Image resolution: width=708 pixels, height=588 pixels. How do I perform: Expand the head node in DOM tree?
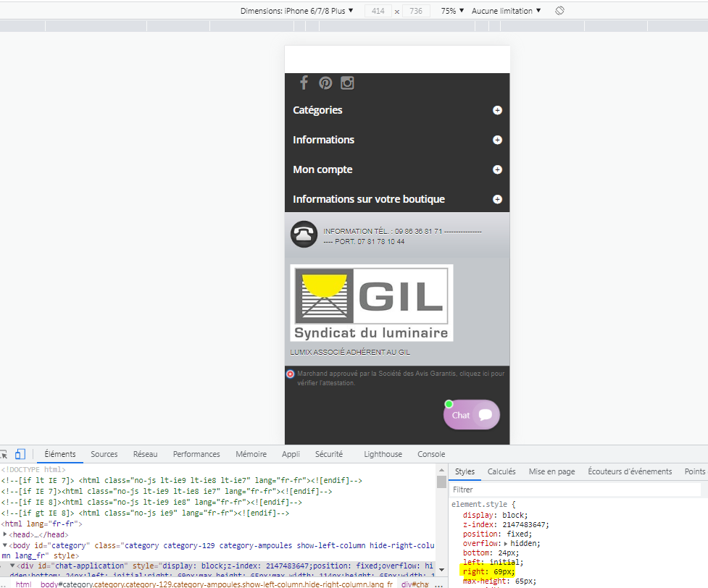tap(5, 534)
